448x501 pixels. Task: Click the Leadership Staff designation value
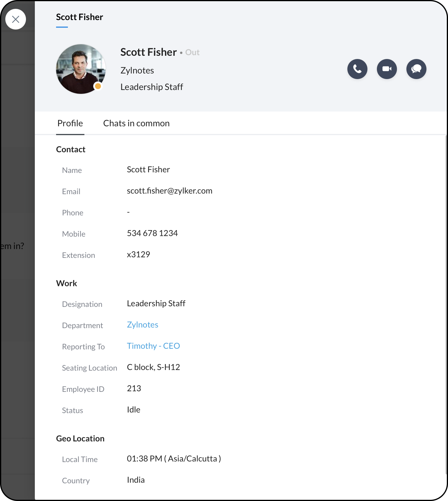pos(156,304)
